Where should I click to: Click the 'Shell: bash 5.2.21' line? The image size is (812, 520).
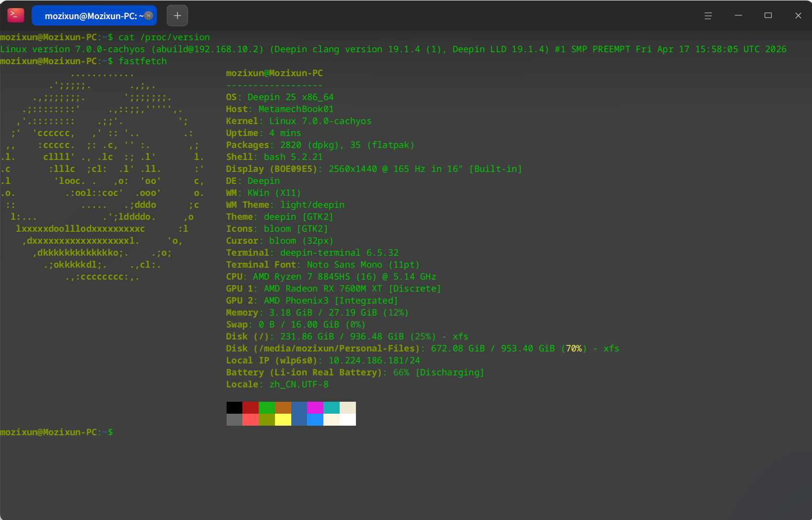(274, 157)
